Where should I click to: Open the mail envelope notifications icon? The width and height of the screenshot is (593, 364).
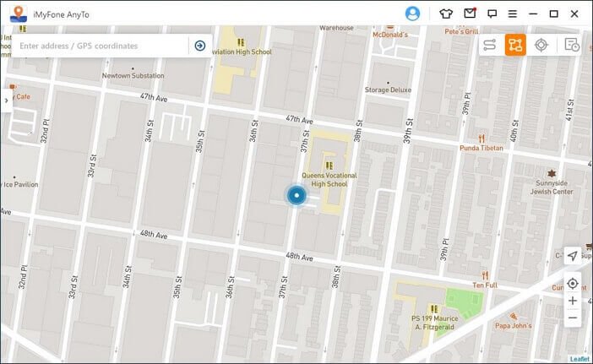pos(470,14)
